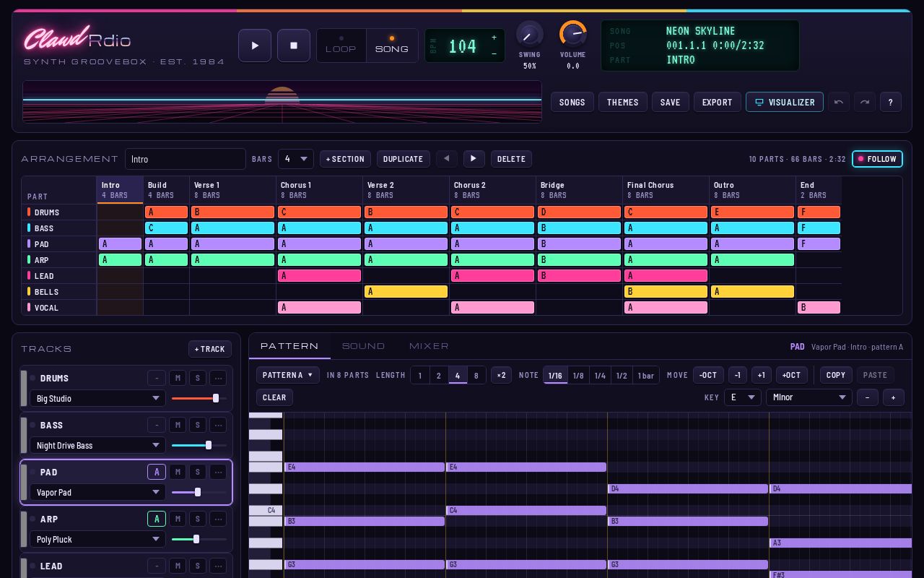Transpose key up with plus button
Viewport: 924px width, 578px height.
tap(894, 397)
